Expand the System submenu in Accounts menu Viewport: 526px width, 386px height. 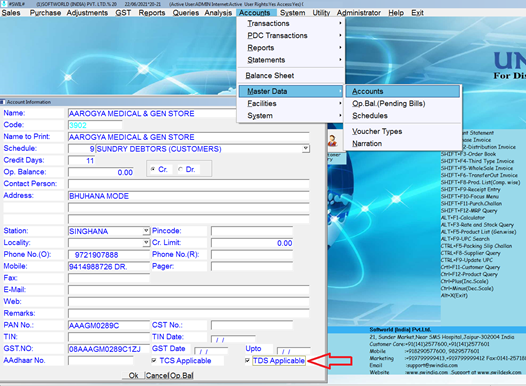(x=291, y=115)
